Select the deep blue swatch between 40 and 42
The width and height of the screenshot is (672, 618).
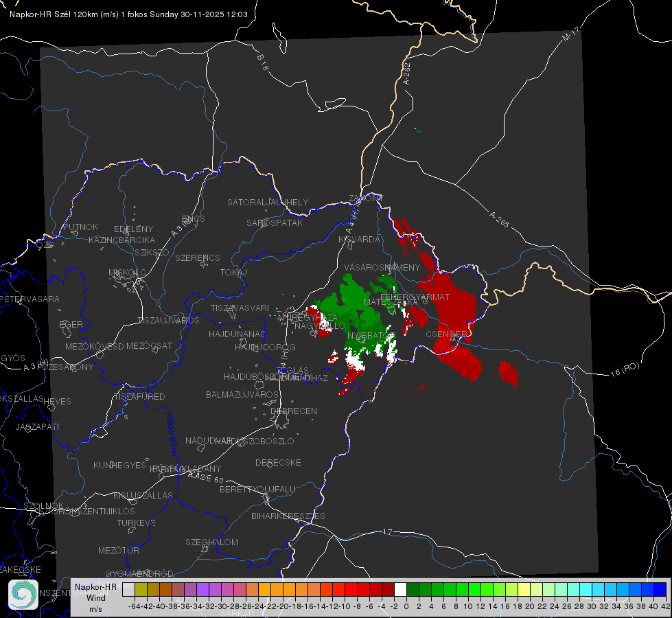point(660,590)
